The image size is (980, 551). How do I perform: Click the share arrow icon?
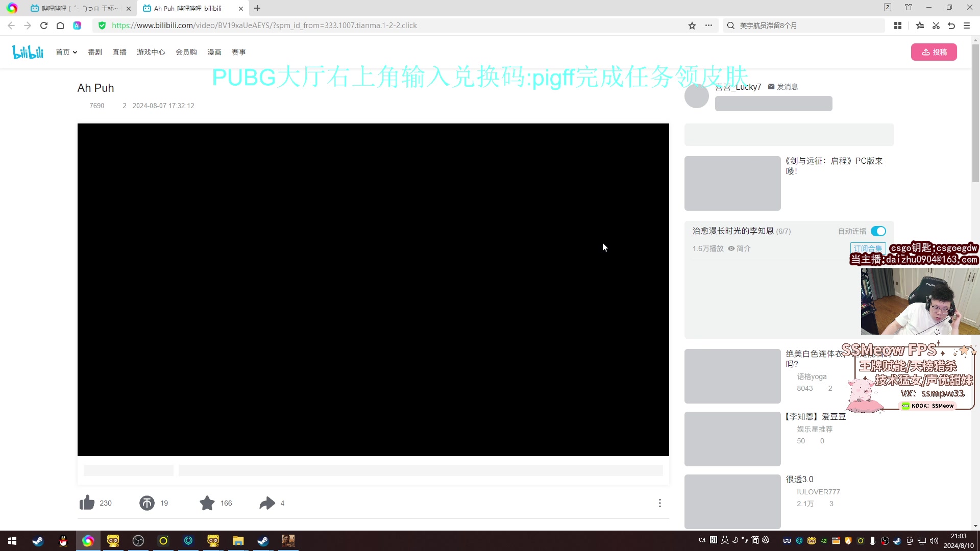[267, 503]
